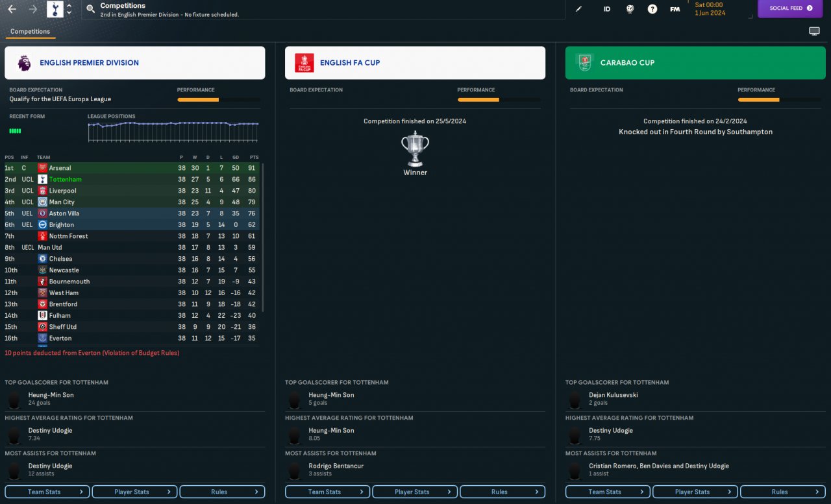Click the Premier Division performance bar
This screenshot has height=504, width=831.
(219, 100)
